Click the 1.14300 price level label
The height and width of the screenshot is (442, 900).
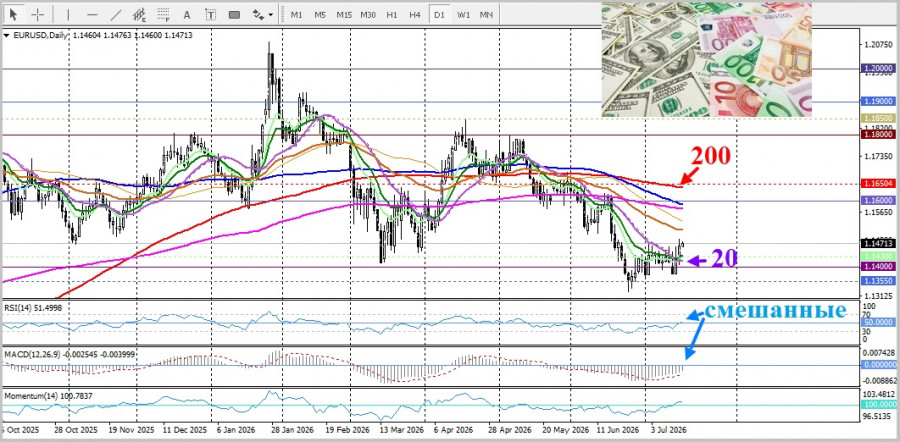[878, 257]
